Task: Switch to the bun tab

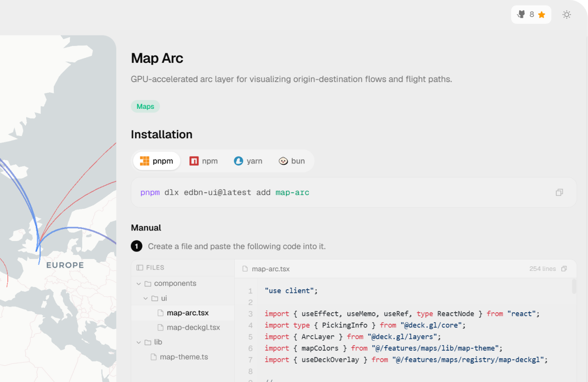Action: pyautogui.click(x=292, y=161)
